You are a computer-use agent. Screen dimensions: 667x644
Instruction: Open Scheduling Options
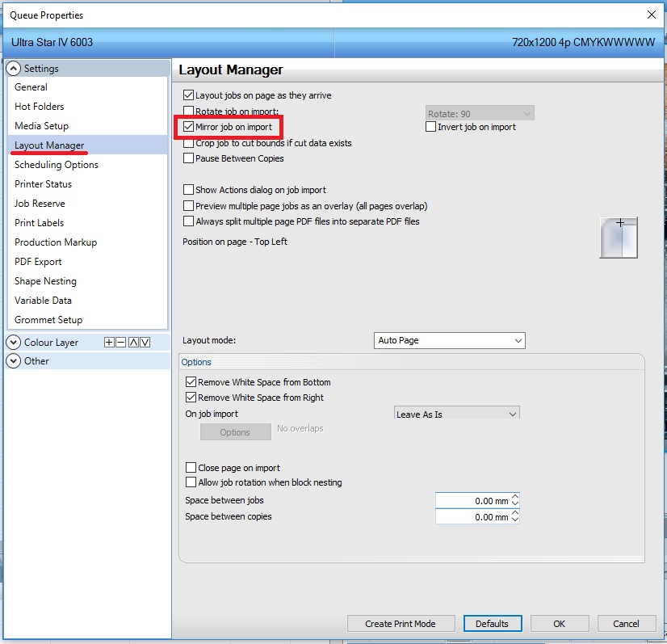pyautogui.click(x=88, y=165)
